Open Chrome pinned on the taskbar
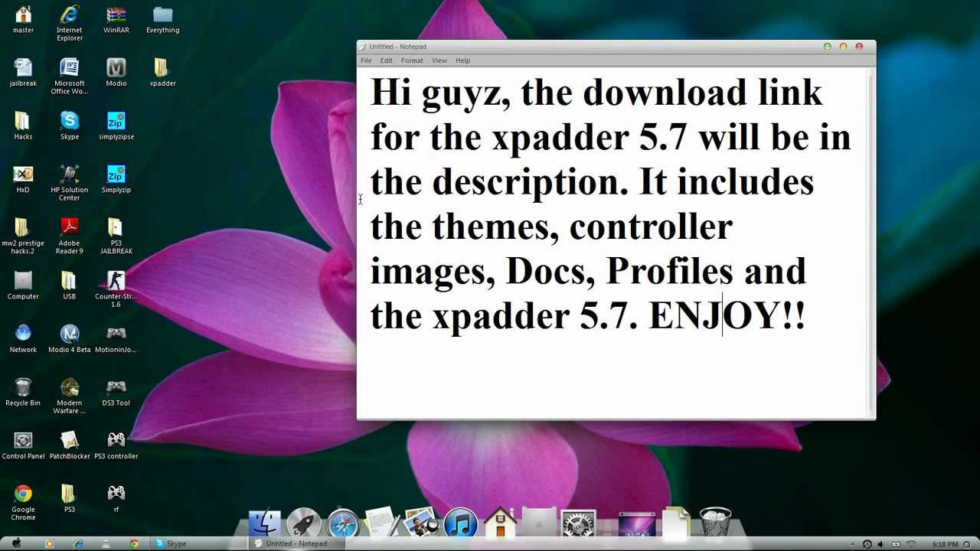The image size is (980, 551). [x=134, y=543]
